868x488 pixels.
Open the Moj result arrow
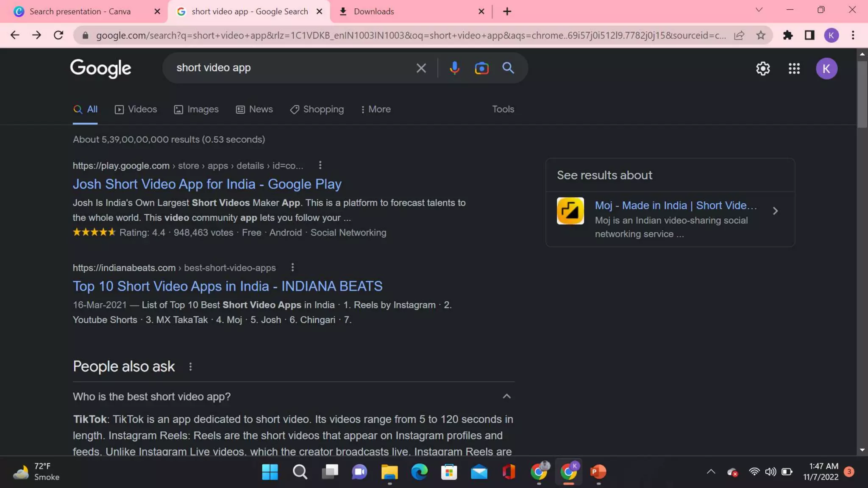pos(775,211)
